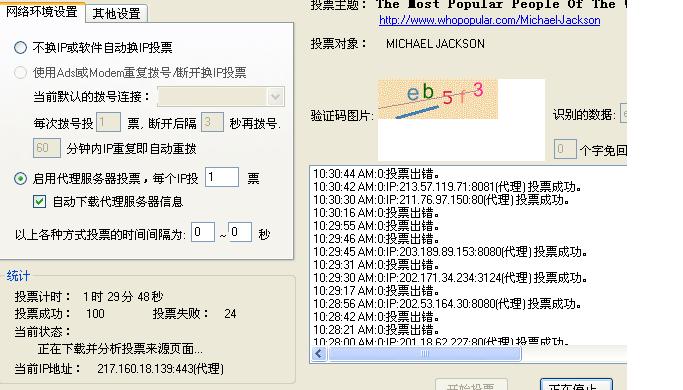This screenshot has height=390, width=683.
Task: Click the 断开后隔 seconds field
Action: click(x=212, y=122)
